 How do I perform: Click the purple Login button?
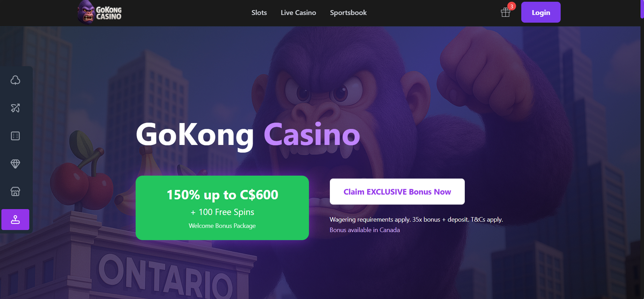click(x=541, y=12)
